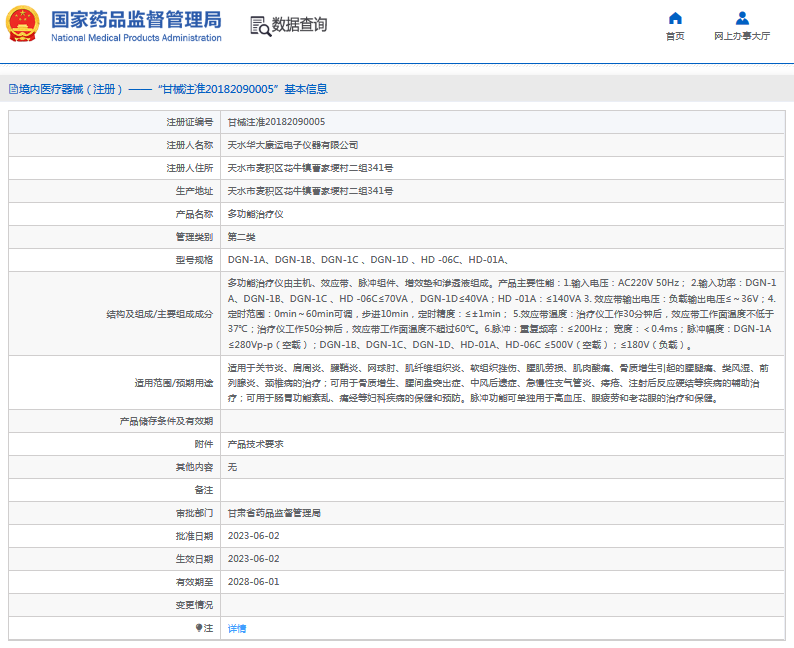
Task: Click the 注册证编号 label
Action: 190,122
